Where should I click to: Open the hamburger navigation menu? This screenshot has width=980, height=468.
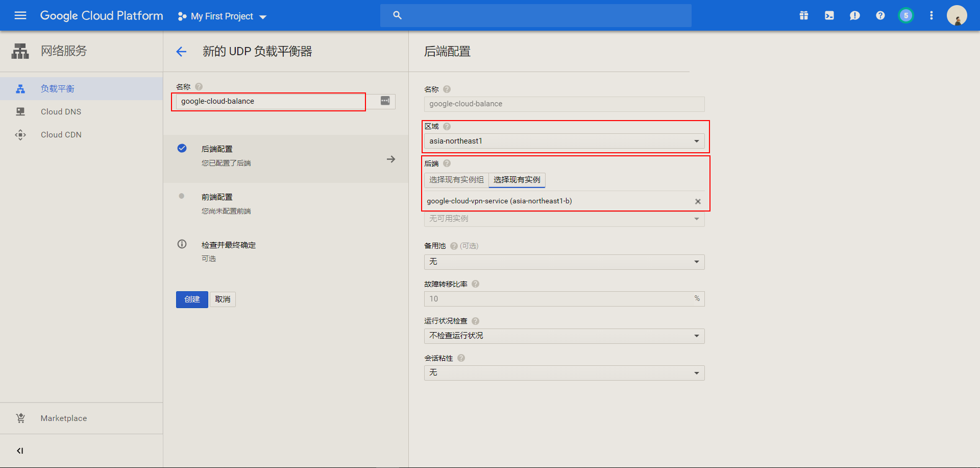(x=20, y=15)
